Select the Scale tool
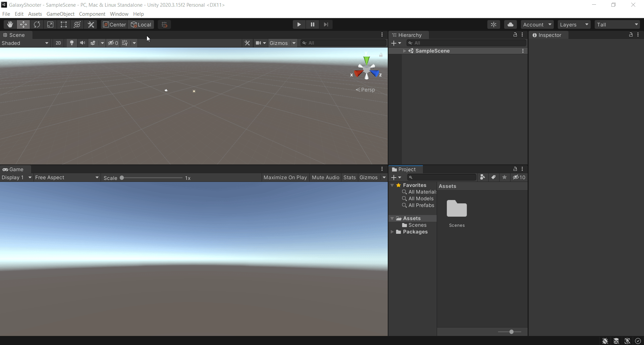 50,24
